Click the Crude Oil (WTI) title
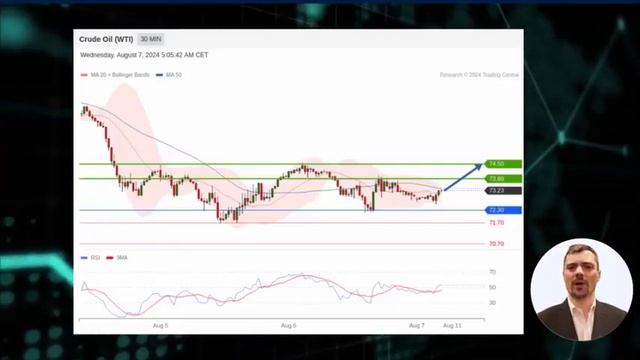 (x=106, y=40)
